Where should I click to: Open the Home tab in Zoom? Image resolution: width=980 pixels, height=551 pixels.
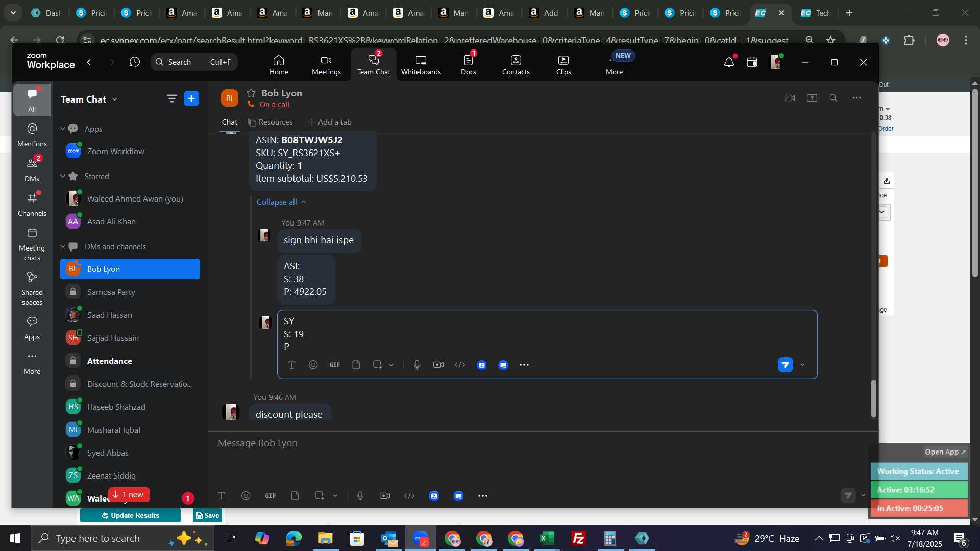[279, 65]
